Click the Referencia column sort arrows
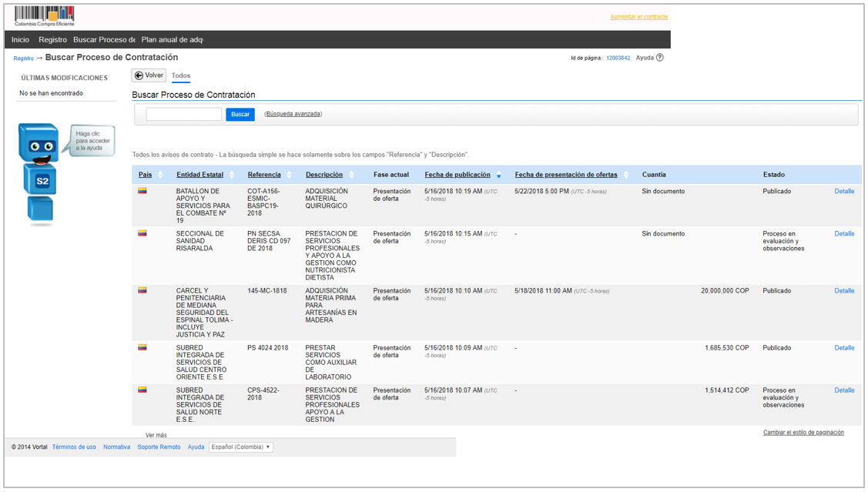The image size is (868, 492). pos(290,176)
